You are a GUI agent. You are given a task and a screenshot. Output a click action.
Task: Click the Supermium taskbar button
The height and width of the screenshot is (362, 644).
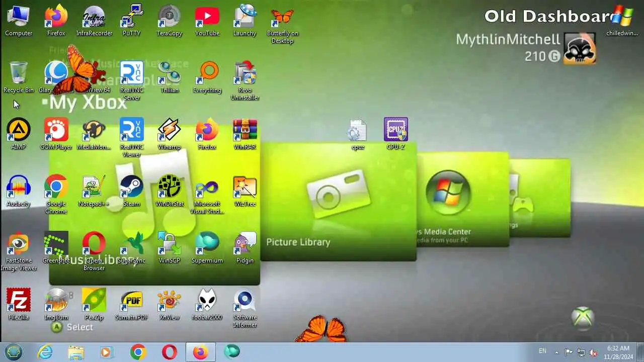[232, 351]
